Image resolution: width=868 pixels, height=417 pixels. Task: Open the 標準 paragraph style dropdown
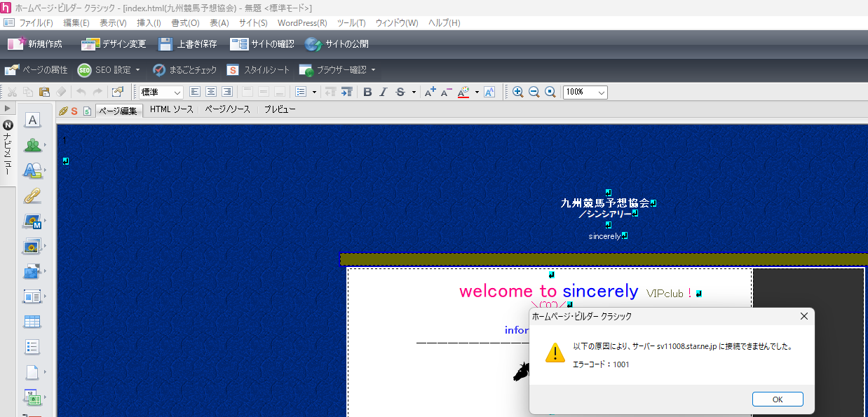161,92
